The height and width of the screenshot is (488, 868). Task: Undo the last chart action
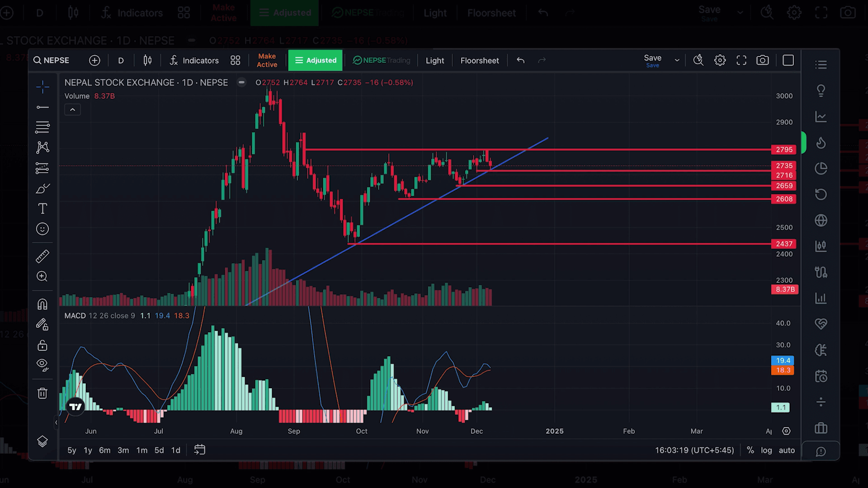[521, 61]
